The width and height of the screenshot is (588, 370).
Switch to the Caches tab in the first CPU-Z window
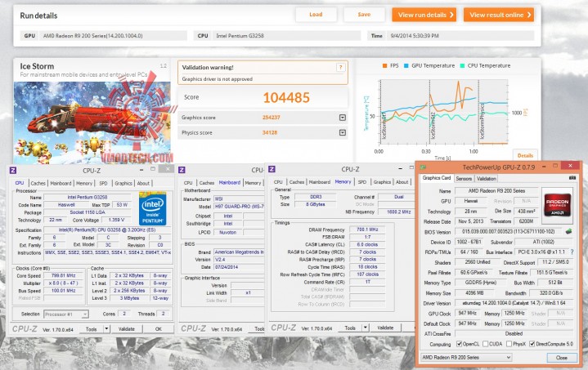(38, 183)
